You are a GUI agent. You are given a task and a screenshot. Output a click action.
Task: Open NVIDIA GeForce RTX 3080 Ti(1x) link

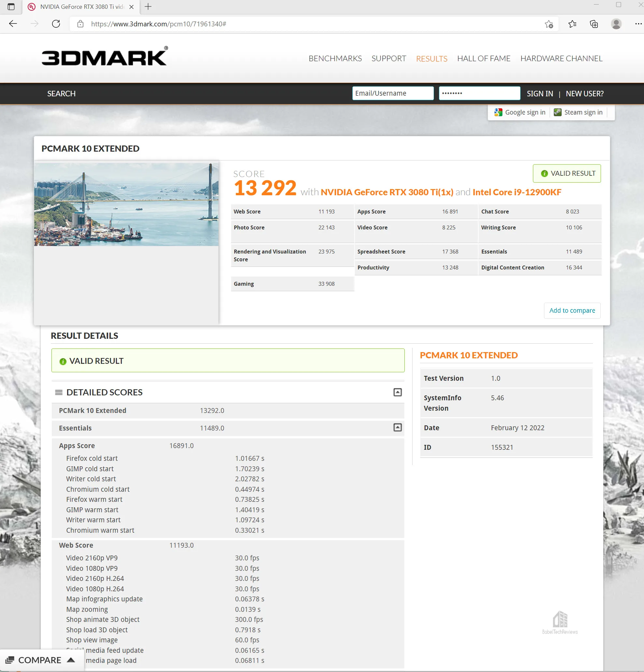[x=387, y=192]
